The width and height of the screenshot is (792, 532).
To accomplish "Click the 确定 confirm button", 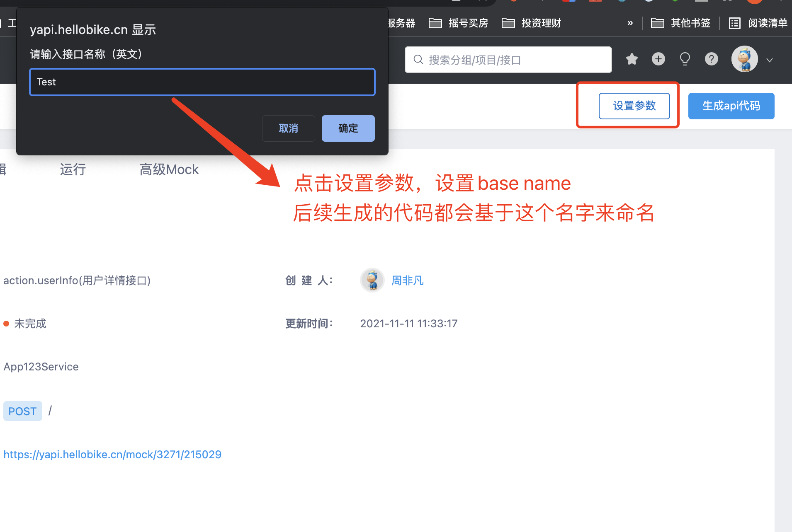I will click(348, 128).
